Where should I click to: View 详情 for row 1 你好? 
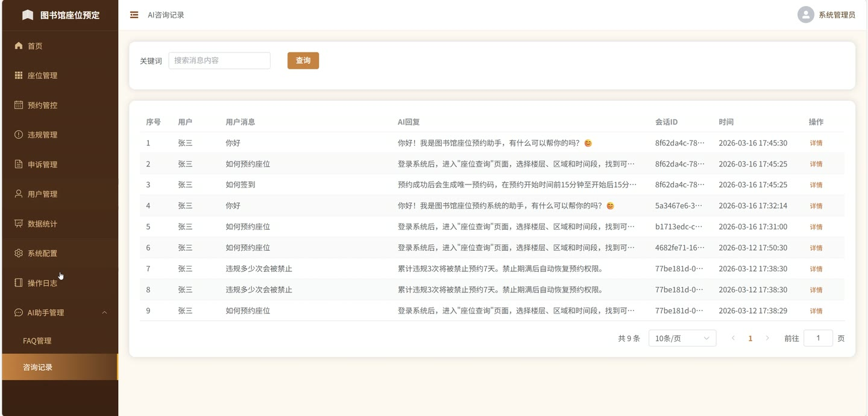click(816, 143)
